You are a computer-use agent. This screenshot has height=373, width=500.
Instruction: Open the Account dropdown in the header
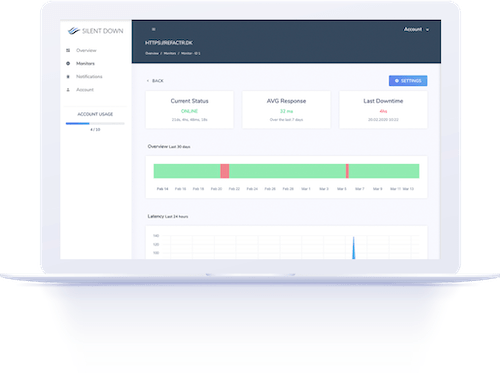tap(416, 29)
